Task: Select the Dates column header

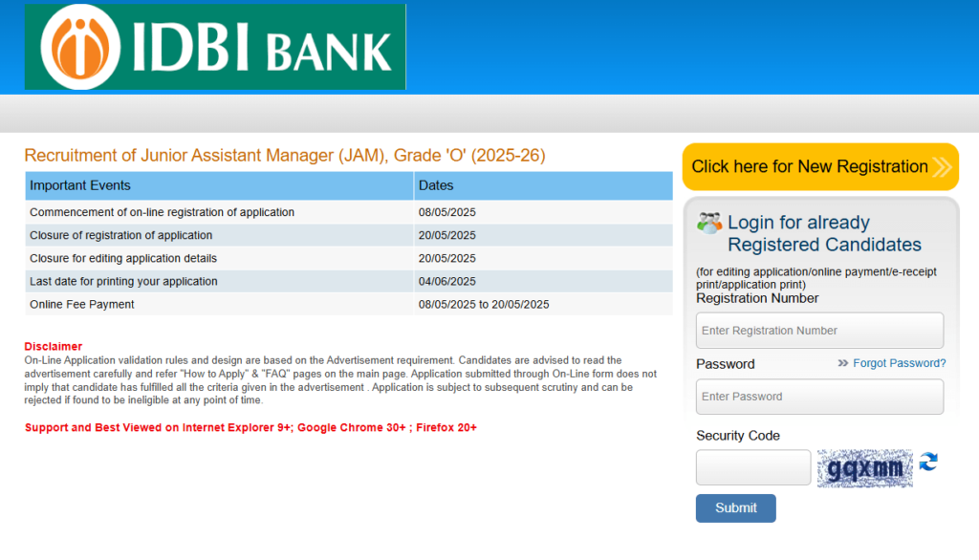Action: tap(543, 185)
